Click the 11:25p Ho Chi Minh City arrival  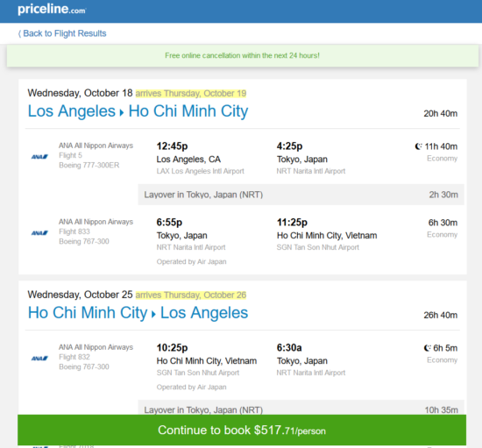click(292, 222)
